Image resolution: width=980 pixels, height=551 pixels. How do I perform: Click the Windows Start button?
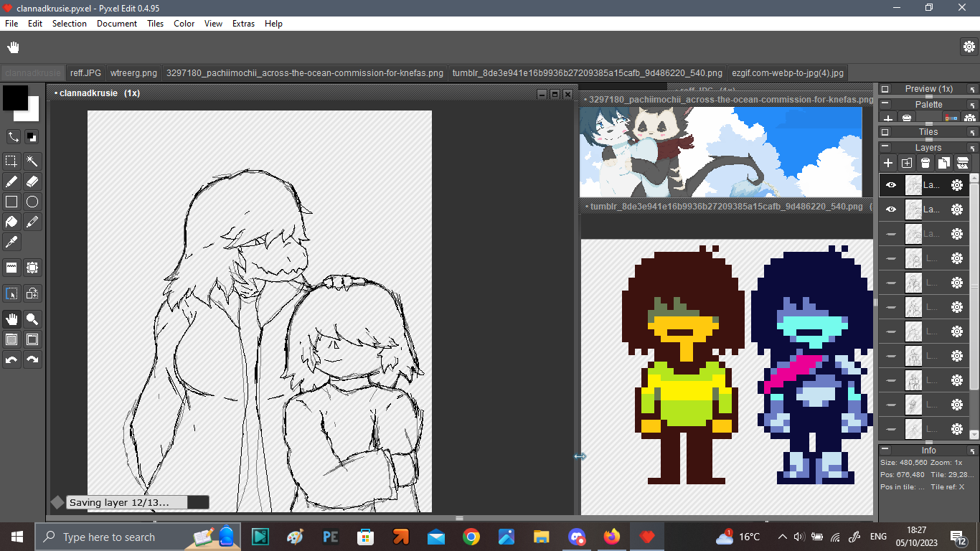click(x=17, y=537)
